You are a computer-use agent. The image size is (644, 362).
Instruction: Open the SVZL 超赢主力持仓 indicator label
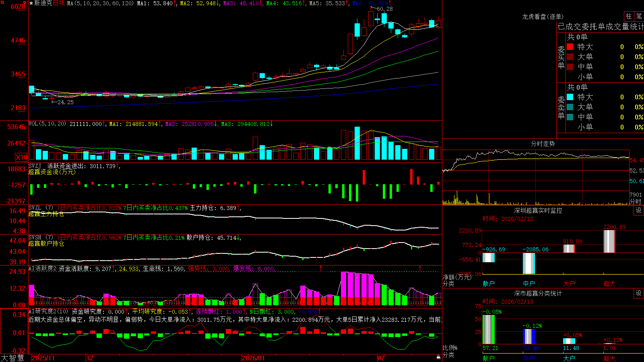pos(46,214)
